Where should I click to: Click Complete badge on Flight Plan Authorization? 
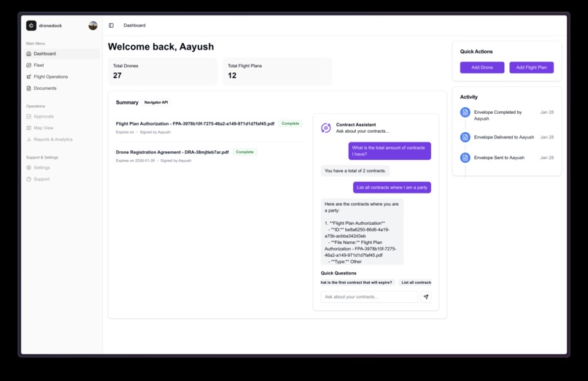click(x=290, y=123)
